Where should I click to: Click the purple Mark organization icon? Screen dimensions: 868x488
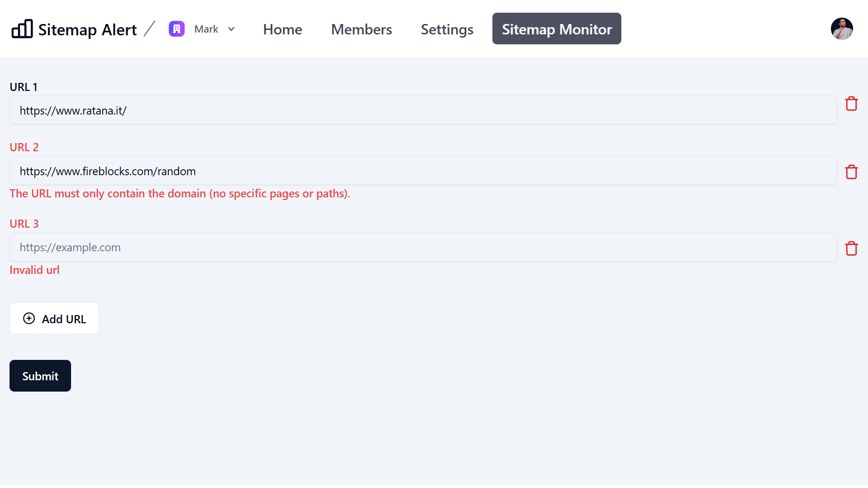[x=176, y=29]
